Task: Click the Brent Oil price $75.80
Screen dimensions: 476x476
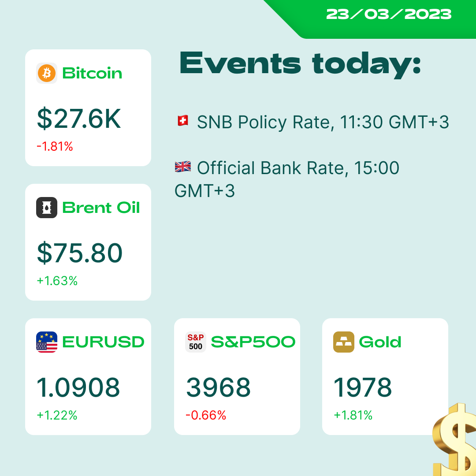Action: (x=80, y=253)
